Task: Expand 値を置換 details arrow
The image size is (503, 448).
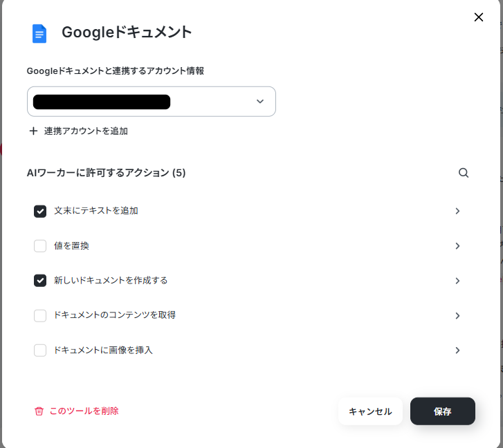Action: [457, 245]
